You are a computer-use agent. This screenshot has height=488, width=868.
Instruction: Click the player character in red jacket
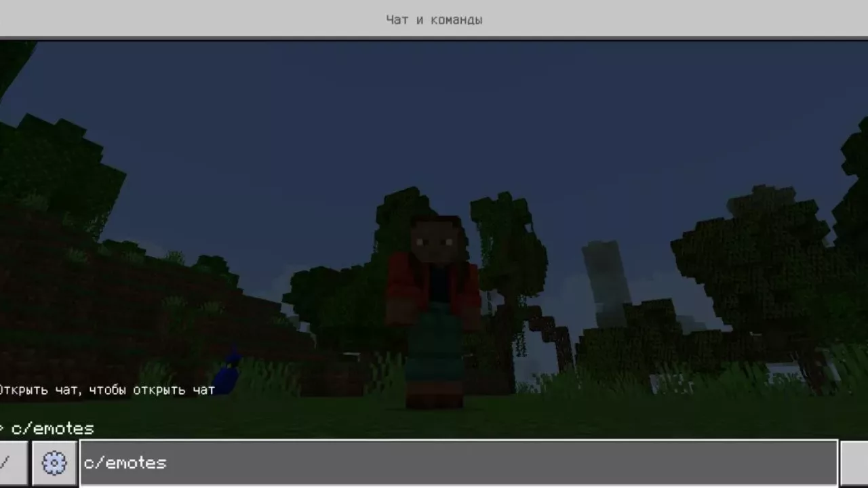433,312
